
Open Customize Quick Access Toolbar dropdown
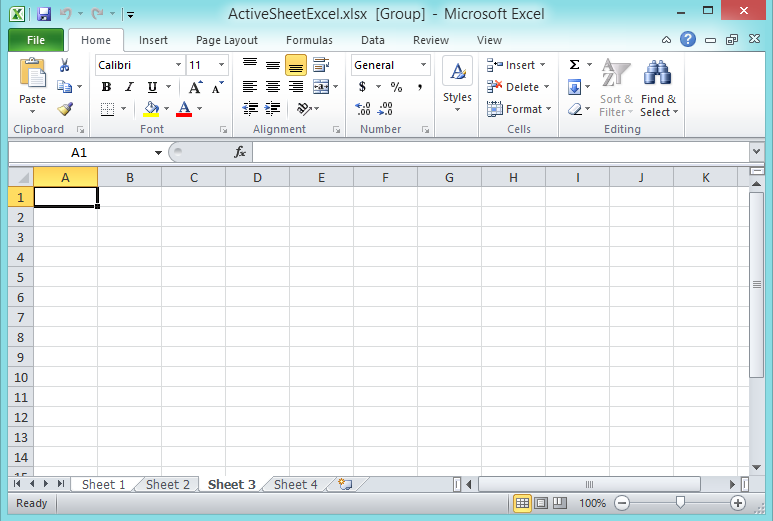[x=131, y=15]
